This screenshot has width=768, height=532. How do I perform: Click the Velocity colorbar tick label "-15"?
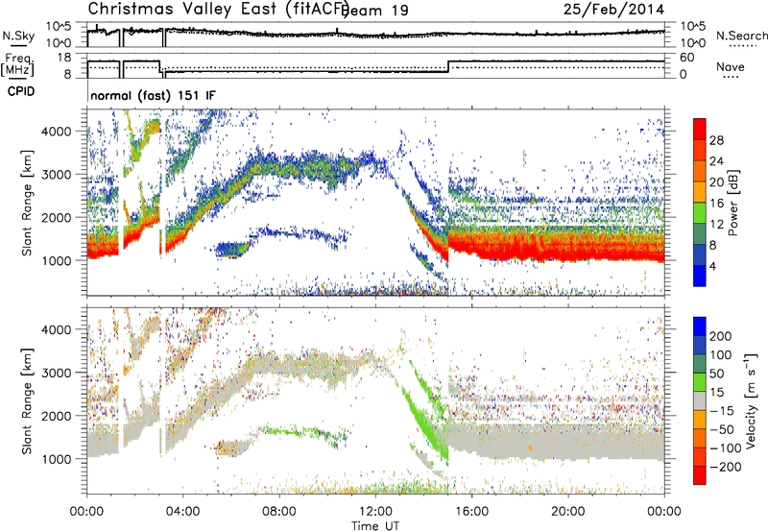point(721,410)
